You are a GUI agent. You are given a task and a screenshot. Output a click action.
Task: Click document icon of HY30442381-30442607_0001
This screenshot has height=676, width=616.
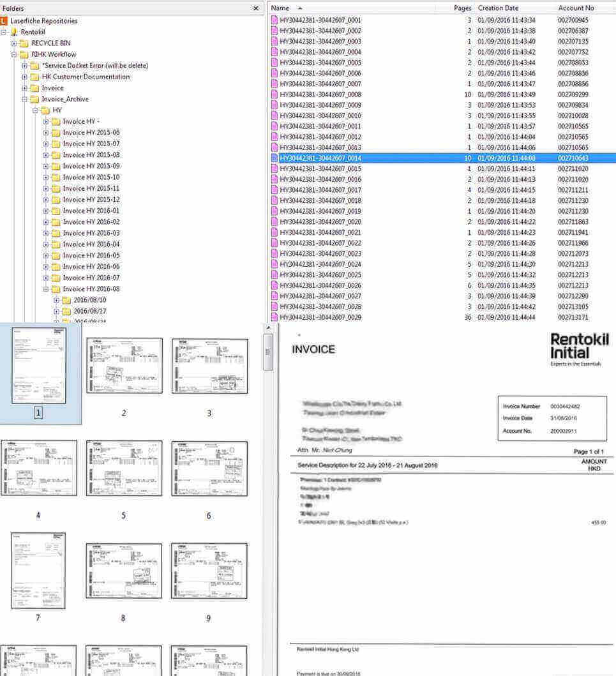[274, 20]
